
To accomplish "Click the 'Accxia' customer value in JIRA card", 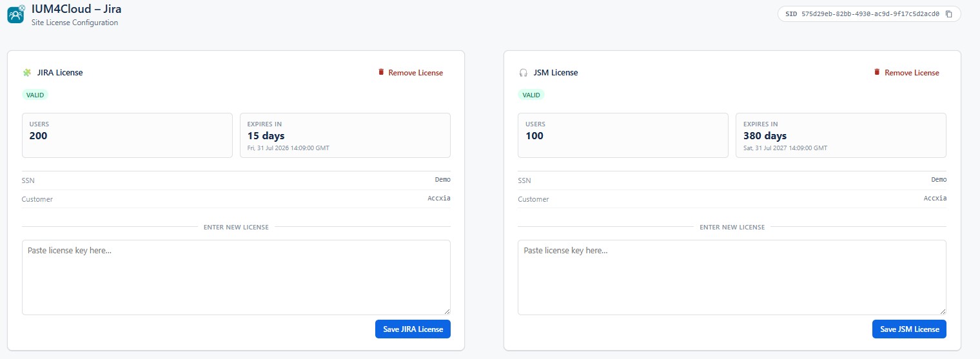I will (x=439, y=199).
